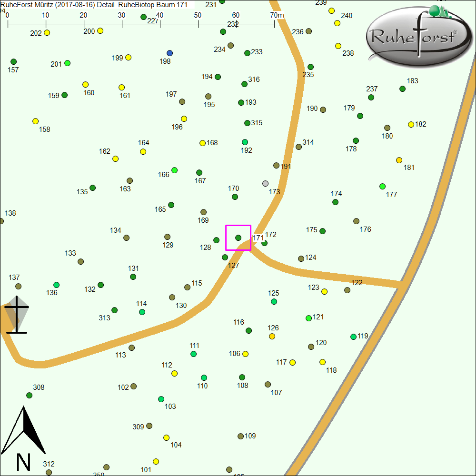This screenshot has width=476, height=476.
Task: Choose the dark green tree marker 308
Action: (30, 396)
